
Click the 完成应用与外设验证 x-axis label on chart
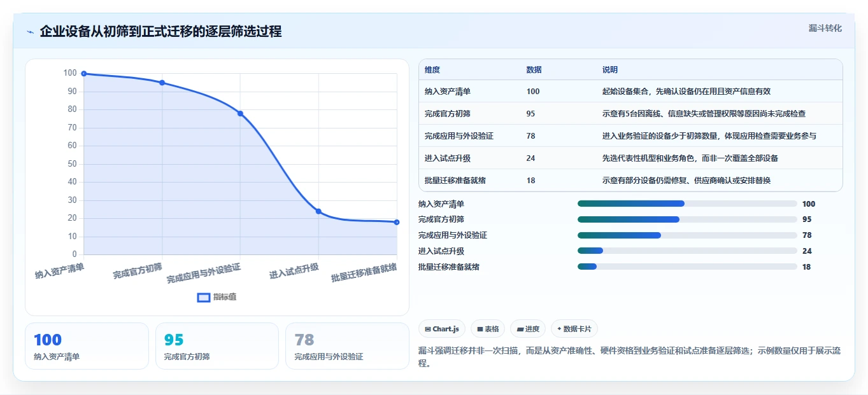point(204,274)
